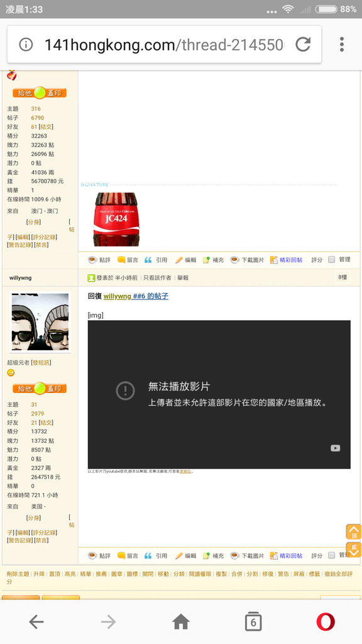Click 評分 in the 8樓 post footer
362x644 pixels.
[x=317, y=556]
